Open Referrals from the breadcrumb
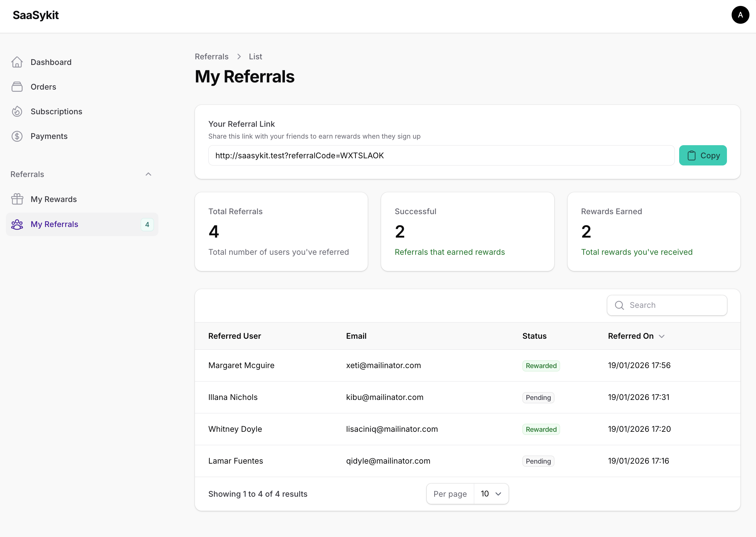756x537 pixels. coord(211,57)
